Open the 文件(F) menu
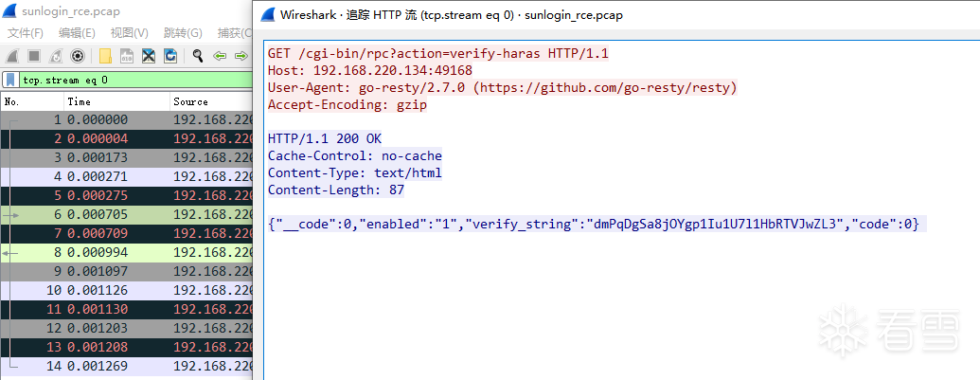980x380 pixels. [25, 33]
